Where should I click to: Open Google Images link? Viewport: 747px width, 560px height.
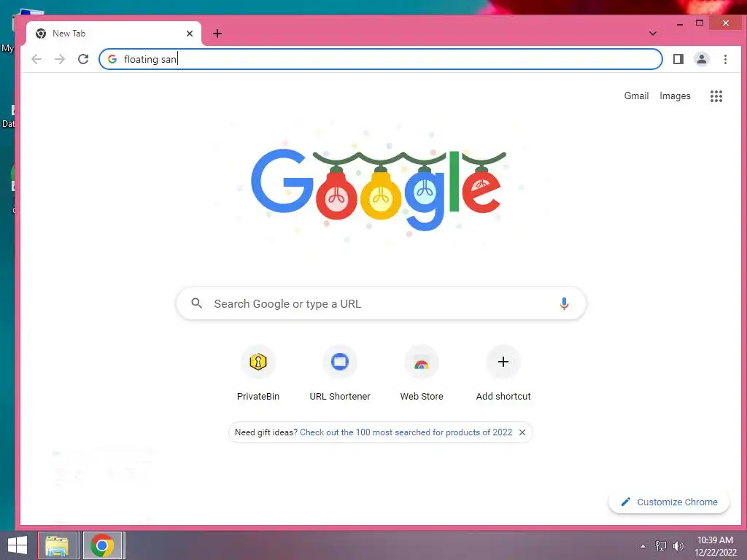point(675,96)
